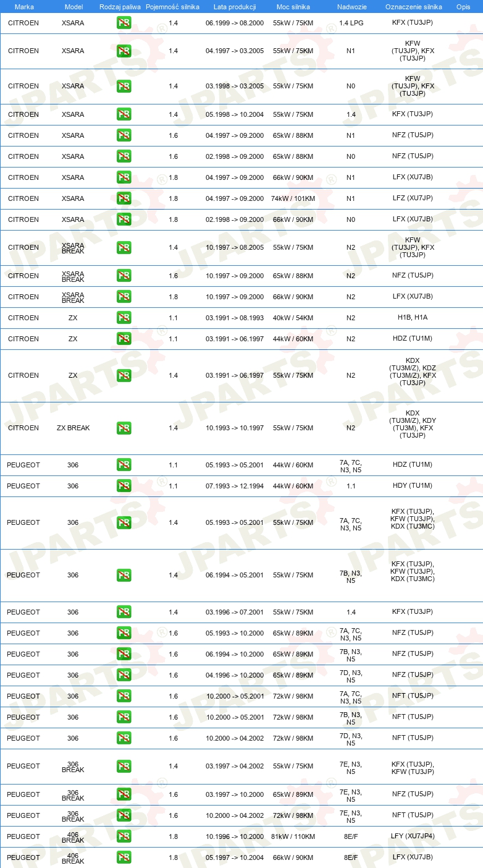Select the 10.1993 -> 10.1997 production years
The image size is (483, 868).
[x=235, y=428]
